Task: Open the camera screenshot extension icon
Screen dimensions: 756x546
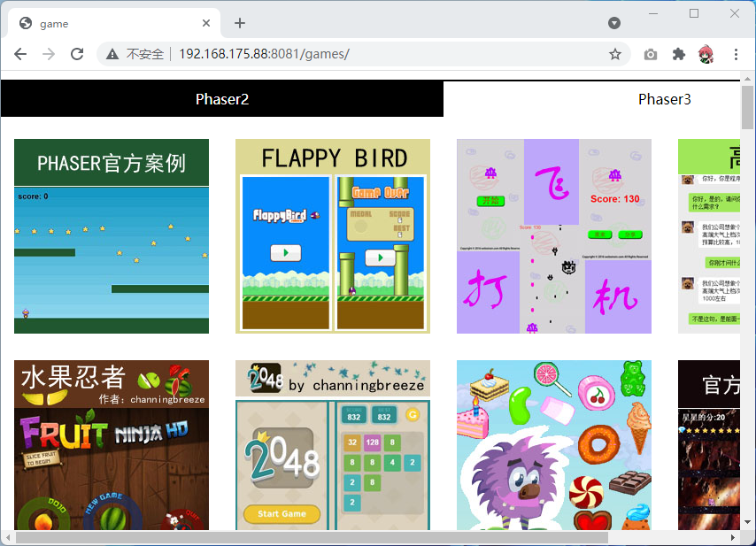Action: tap(651, 54)
